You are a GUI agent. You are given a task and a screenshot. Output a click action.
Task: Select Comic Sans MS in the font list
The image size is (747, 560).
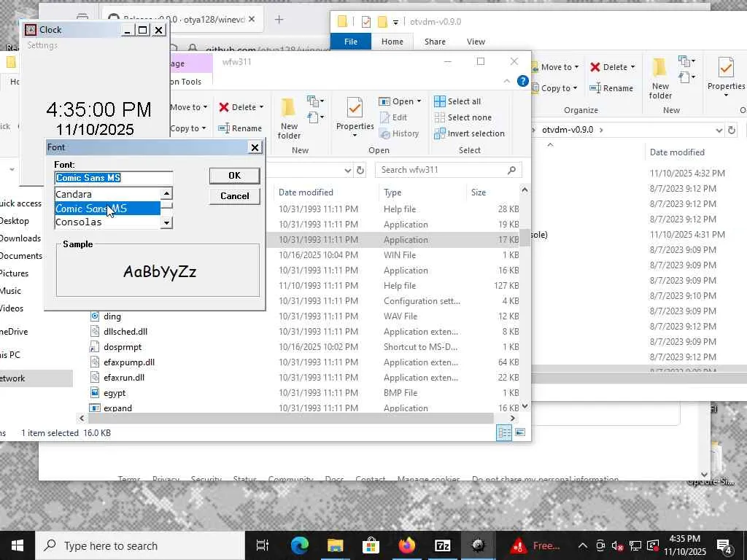coord(107,209)
